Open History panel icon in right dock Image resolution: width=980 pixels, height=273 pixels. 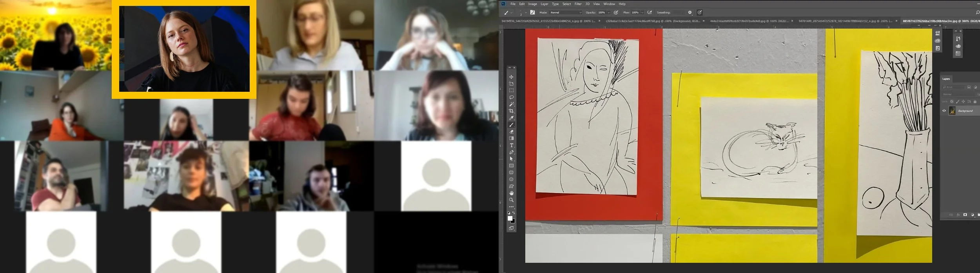pyautogui.click(x=958, y=38)
